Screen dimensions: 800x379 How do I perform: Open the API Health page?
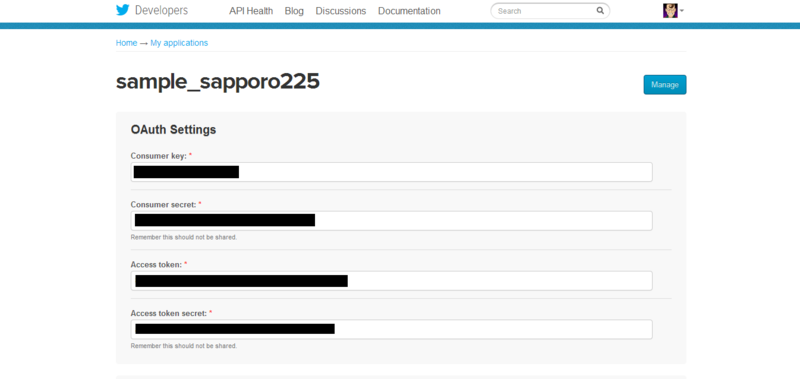[x=251, y=11]
